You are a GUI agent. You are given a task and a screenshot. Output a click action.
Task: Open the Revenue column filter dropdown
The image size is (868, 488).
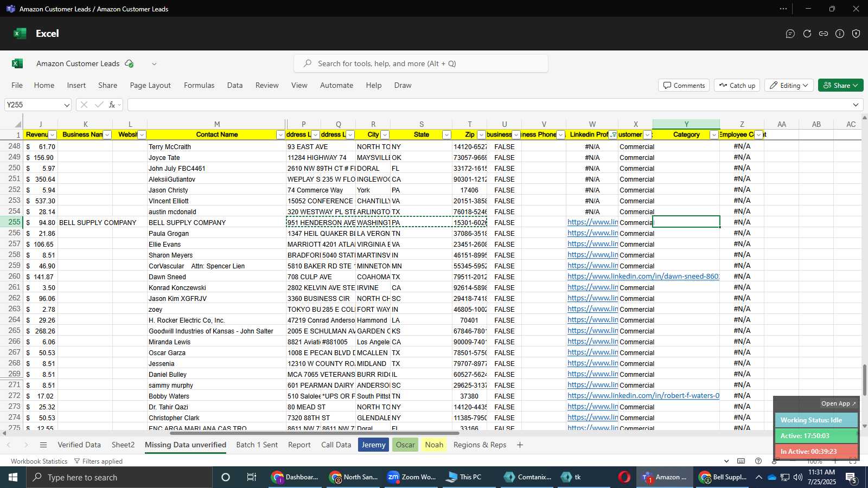click(53, 135)
